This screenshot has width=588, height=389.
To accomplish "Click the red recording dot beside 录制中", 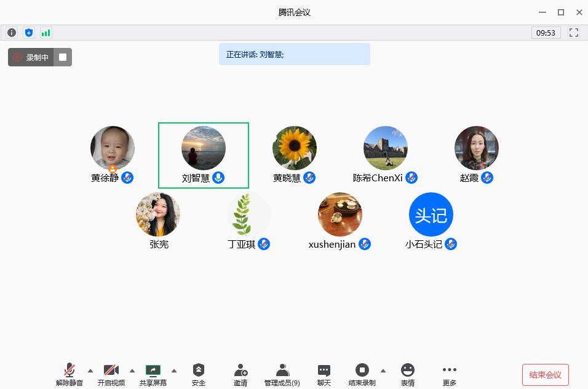I will [x=17, y=57].
